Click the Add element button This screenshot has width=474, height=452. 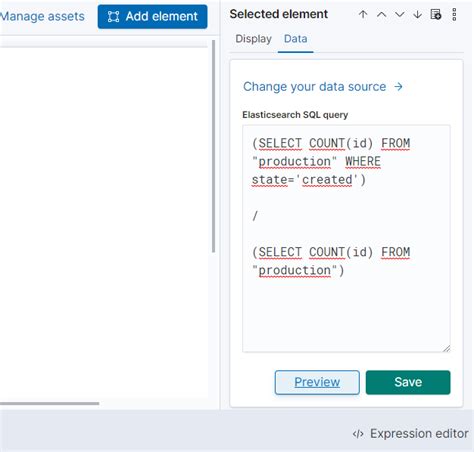(x=152, y=16)
